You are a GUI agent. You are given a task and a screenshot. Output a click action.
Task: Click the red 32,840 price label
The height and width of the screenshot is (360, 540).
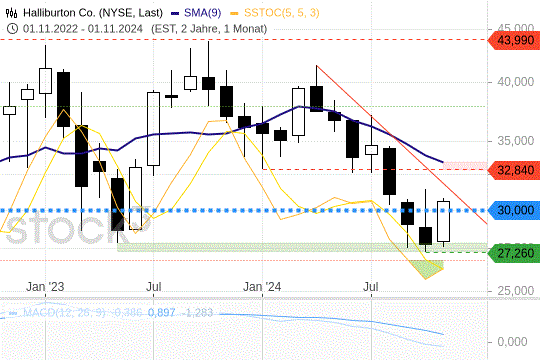[515, 170]
